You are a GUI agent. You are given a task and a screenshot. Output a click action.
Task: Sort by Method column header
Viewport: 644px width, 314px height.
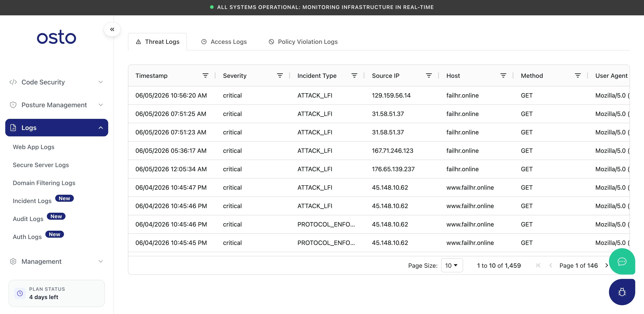532,76
